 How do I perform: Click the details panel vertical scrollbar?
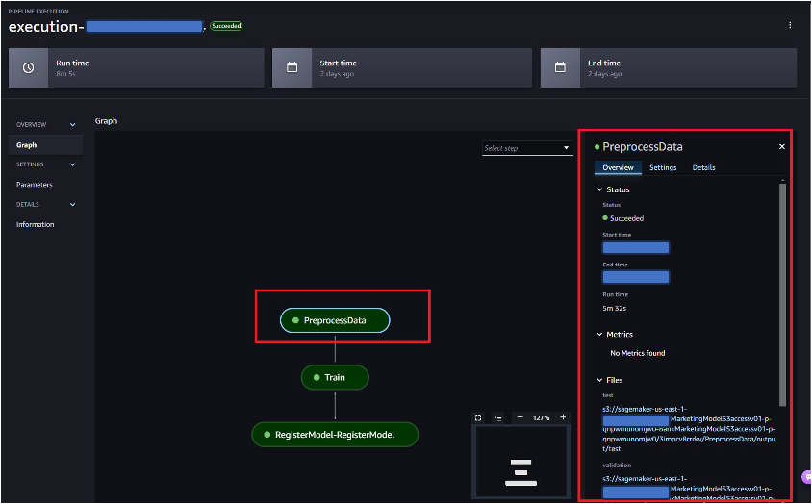coord(782,295)
